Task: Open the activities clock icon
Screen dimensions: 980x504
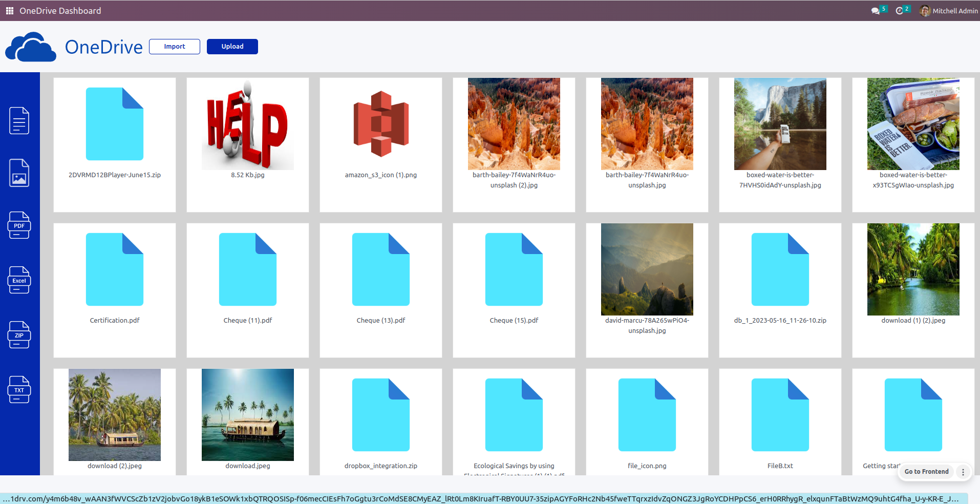Action: (900, 11)
